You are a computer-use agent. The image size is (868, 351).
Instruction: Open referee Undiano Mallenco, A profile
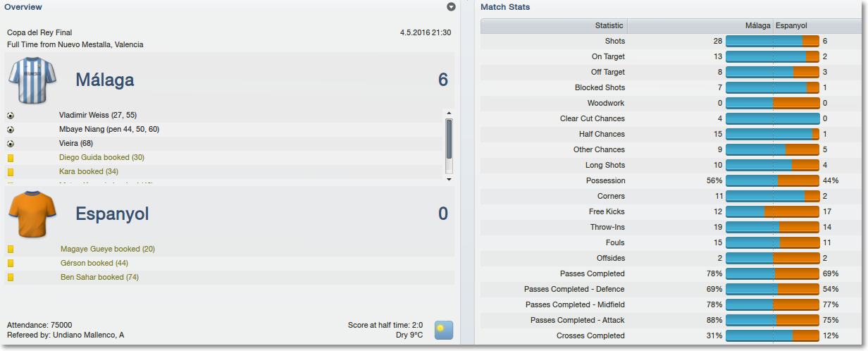pyautogui.click(x=89, y=335)
